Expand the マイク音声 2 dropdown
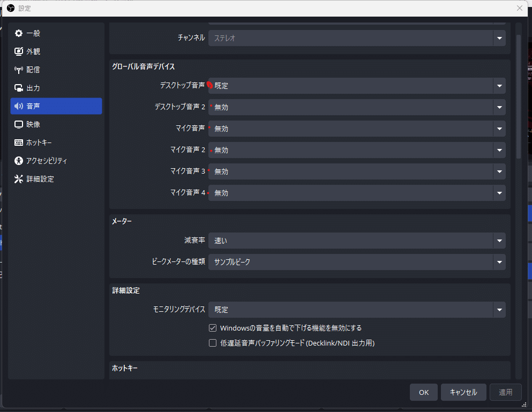This screenshot has width=532, height=412. click(x=357, y=150)
